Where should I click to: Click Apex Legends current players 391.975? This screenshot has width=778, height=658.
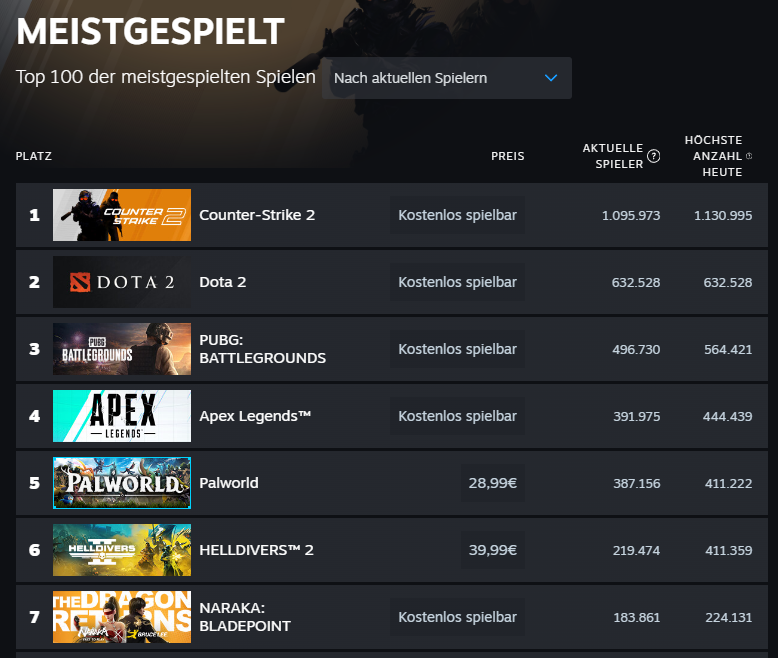tap(637, 416)
